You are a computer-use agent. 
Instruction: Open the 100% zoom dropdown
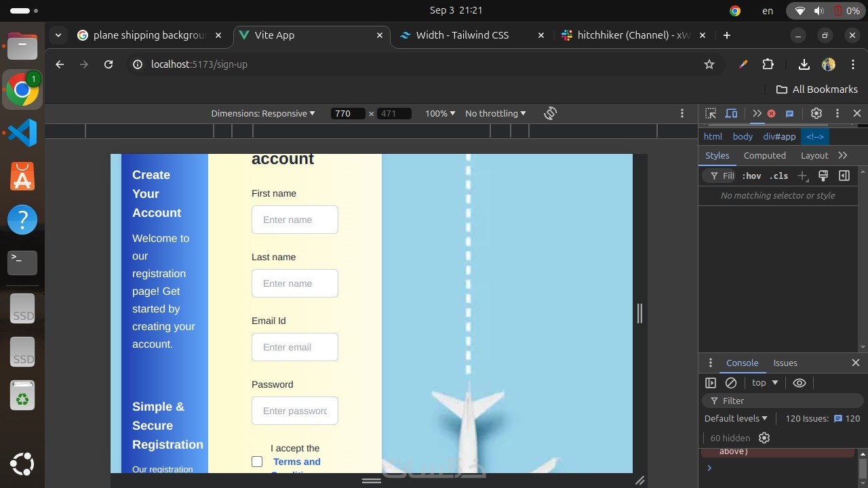pos(440,113)
